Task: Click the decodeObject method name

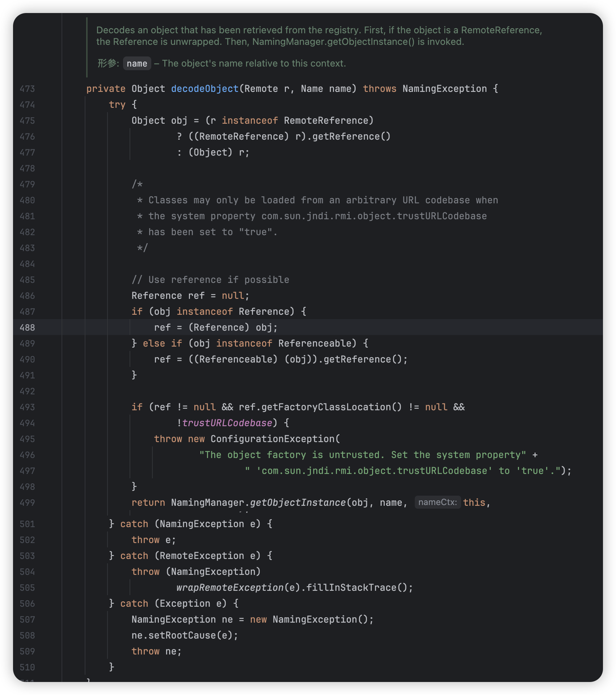Action: pos(205,89)
